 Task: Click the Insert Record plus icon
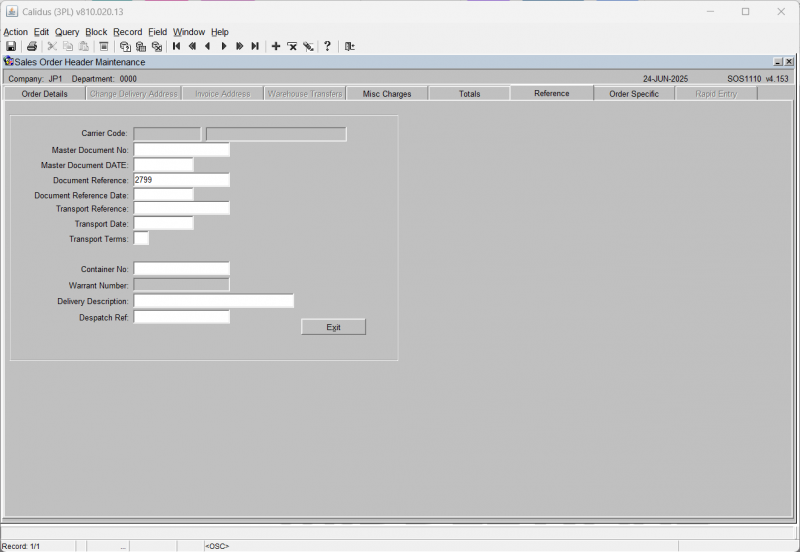[x=276, y=46]
